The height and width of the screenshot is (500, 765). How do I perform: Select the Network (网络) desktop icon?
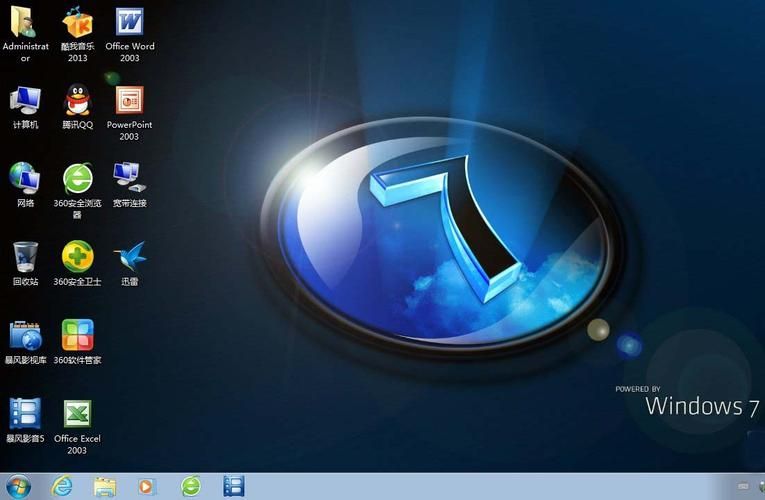point(25,178)
